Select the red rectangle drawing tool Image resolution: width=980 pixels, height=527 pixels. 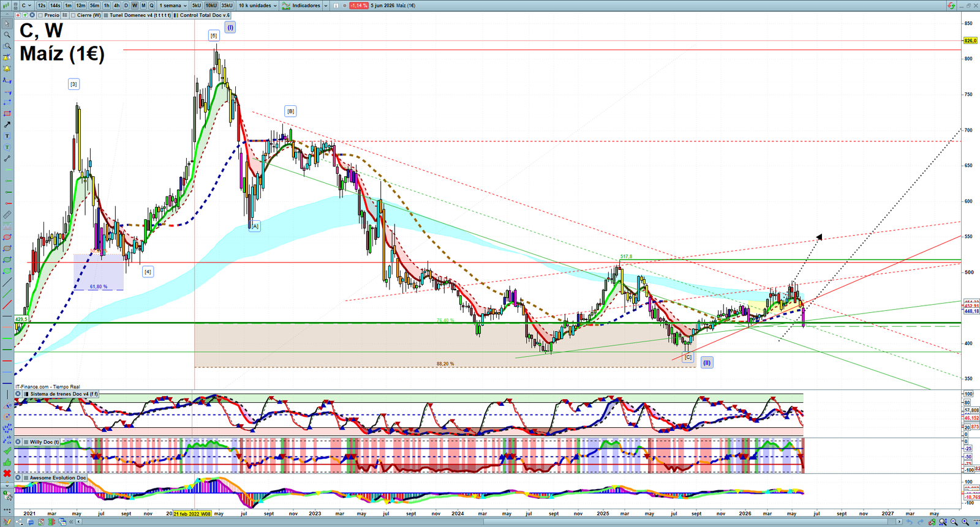click(7, 113)
